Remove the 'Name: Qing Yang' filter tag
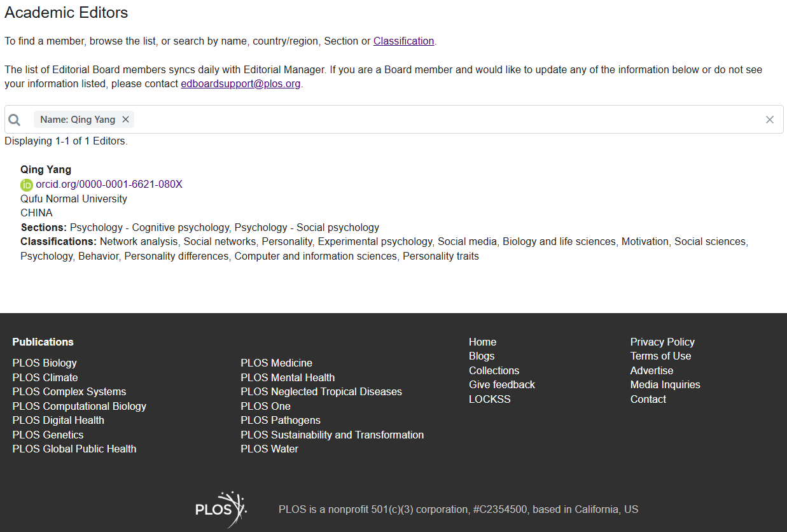The height and width of the screenshot is (532, 787). tap(125, 120)
